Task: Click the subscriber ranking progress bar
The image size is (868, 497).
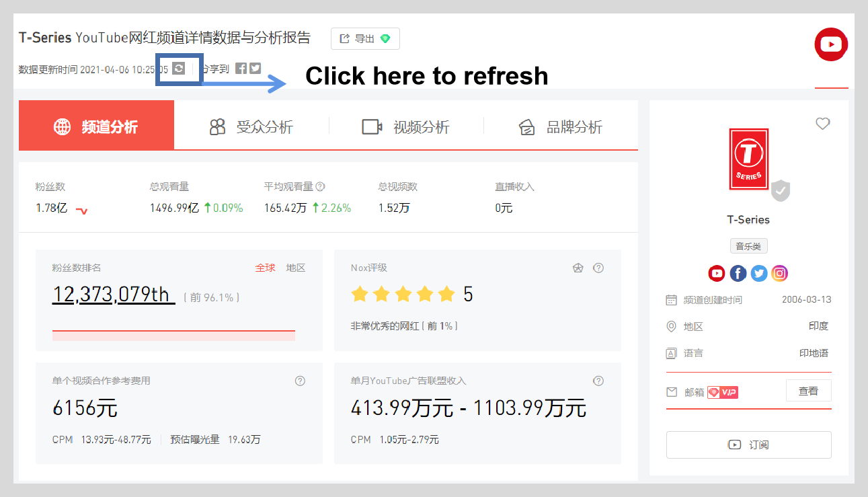Action: [x=173, y=336]
